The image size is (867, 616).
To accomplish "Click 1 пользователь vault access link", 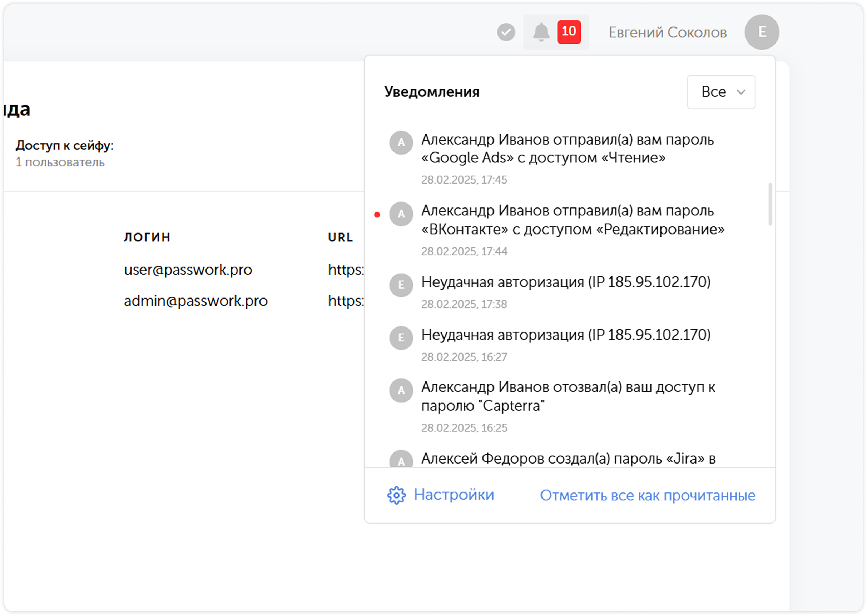I will [60, 162].
